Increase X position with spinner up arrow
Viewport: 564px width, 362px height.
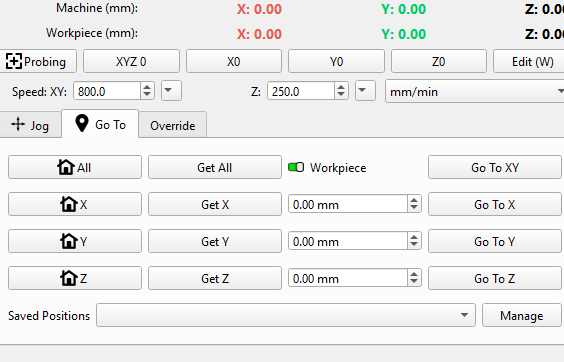point(414,200)
